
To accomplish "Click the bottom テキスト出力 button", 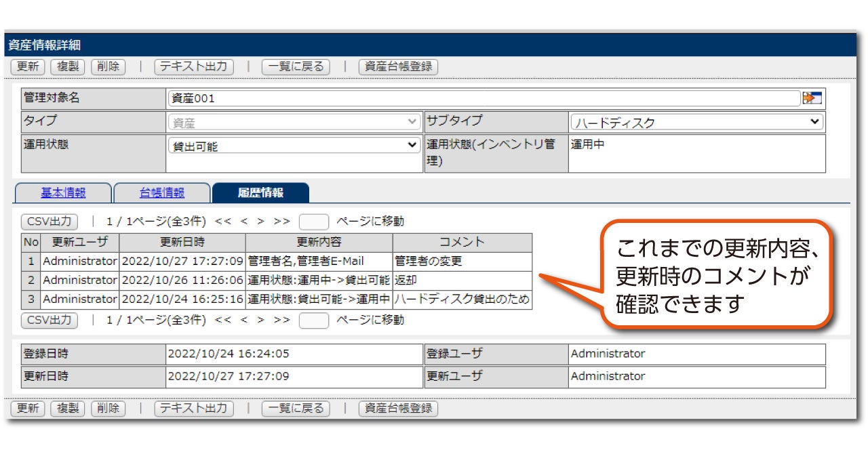I will click(x=194, y=408).
